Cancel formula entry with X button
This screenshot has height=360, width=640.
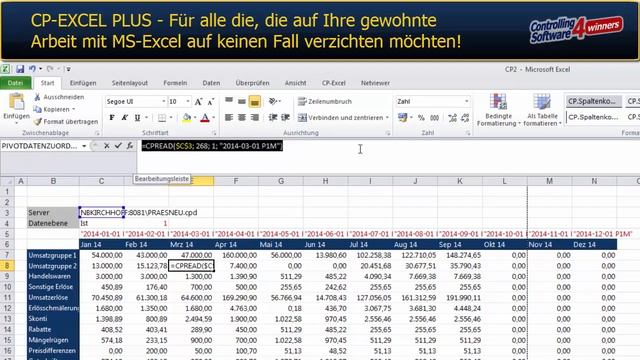(107, 146)
